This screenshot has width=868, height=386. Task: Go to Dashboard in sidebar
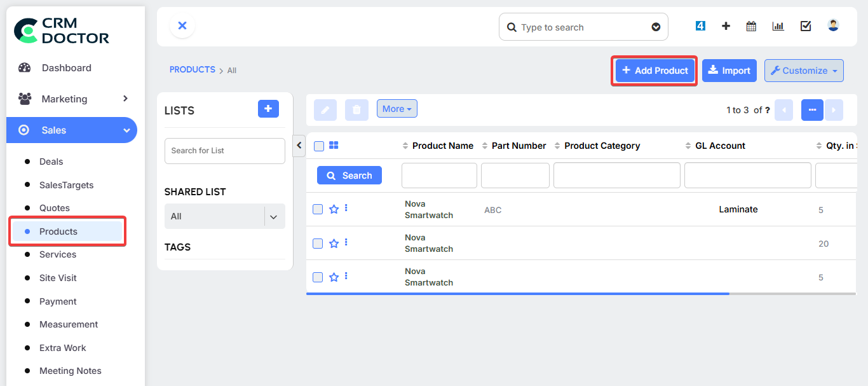[x=66, y=68]
